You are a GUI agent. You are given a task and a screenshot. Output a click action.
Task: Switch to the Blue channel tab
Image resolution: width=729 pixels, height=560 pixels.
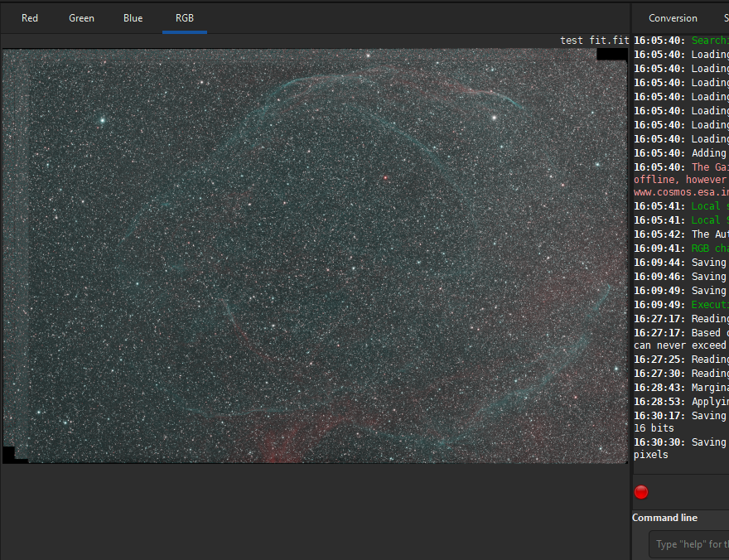pos(133,18)
